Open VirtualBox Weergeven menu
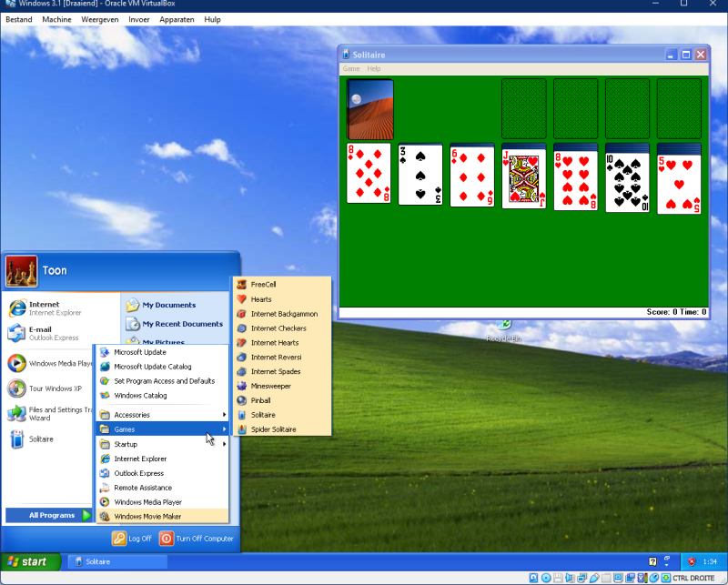Screen dimensions: 728x585 (100, 19)
